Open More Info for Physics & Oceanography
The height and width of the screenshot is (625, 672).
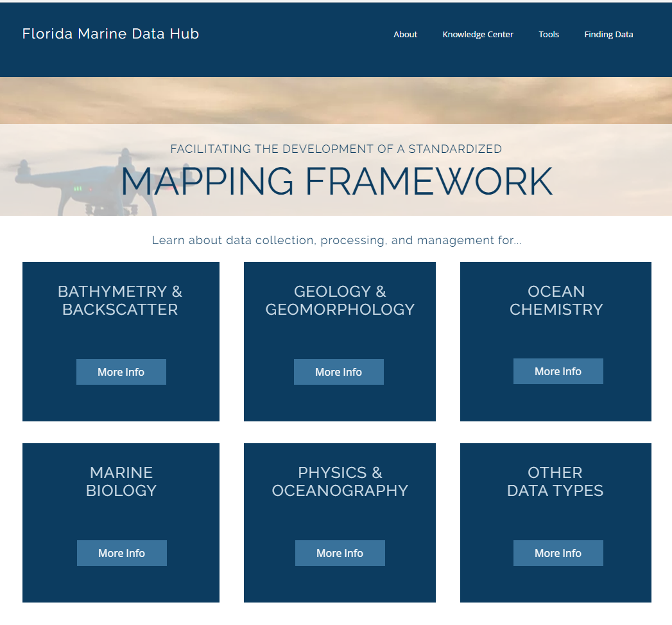(340, 553)
